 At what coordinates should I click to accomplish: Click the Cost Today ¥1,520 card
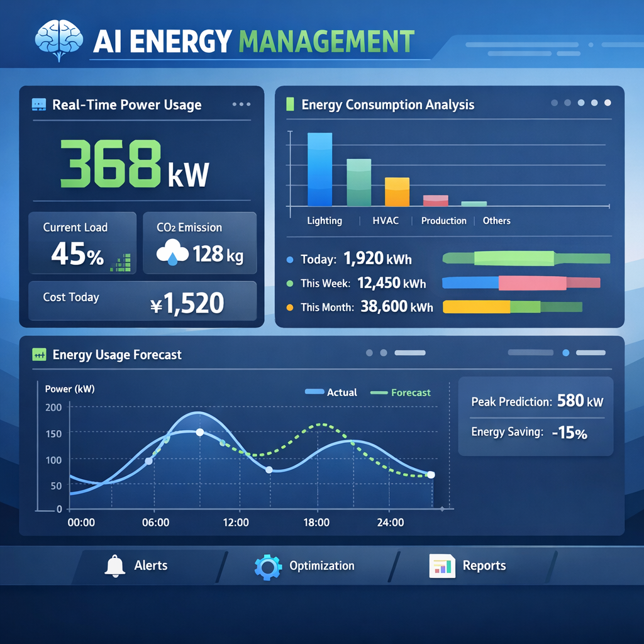[x=142, y=301]
